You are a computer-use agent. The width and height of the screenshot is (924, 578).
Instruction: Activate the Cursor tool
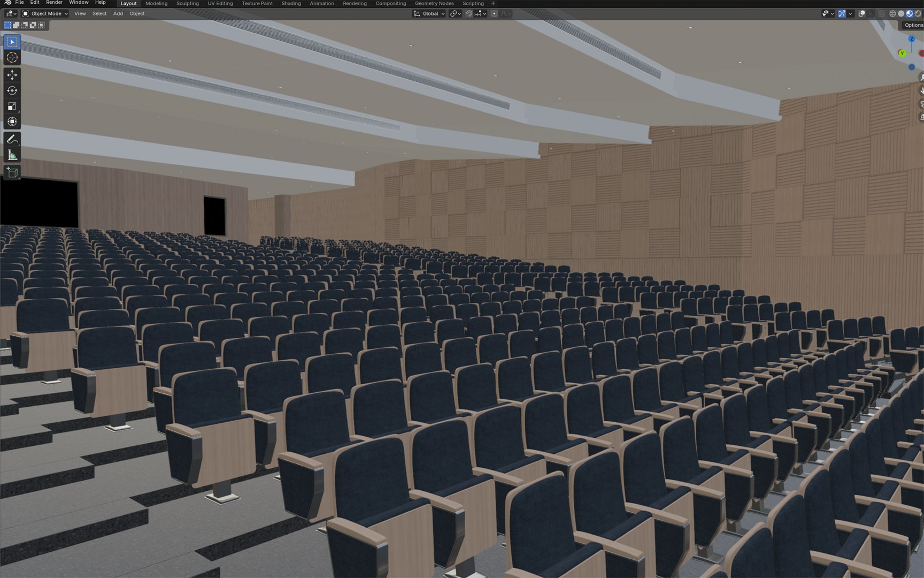pos(12,57)
